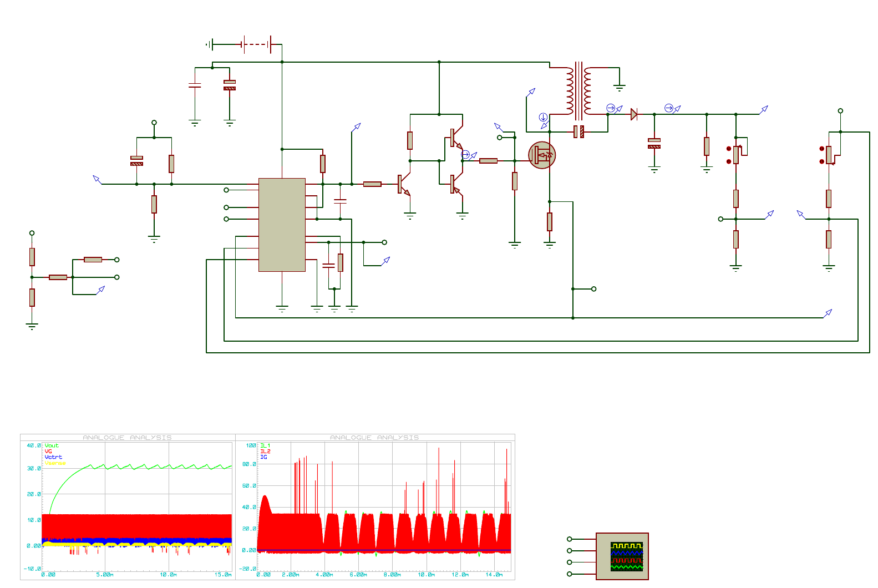The width and height of the screenshot is (878, 588).
Task: Click the output electrolytic capacitor after the diode
Action: 654,144
